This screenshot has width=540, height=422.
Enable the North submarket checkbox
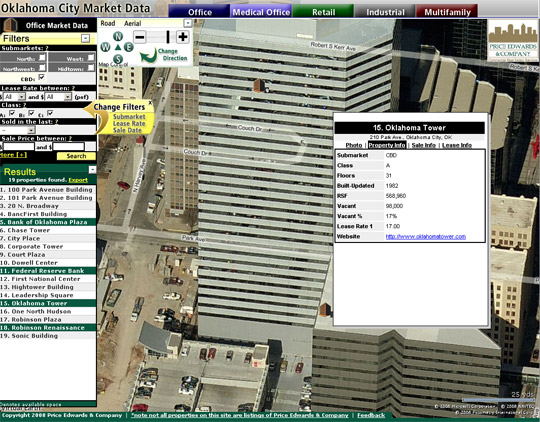click(x=42, y=57)
